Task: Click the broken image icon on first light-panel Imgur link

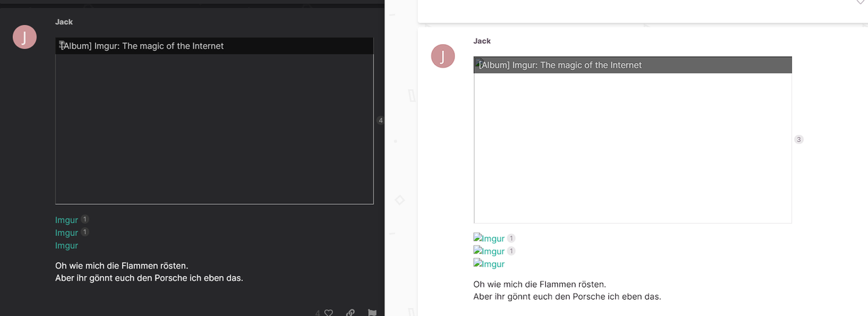Action: coord(477,237)
